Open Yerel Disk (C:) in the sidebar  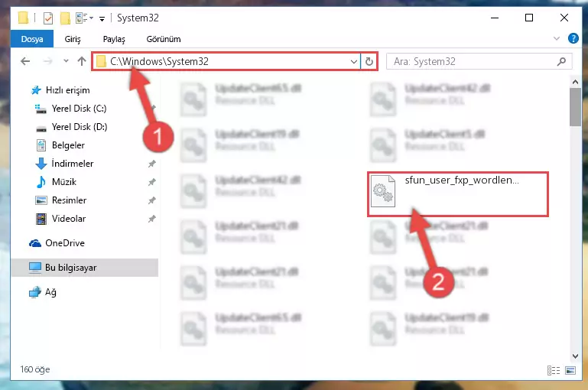point(79,109)
